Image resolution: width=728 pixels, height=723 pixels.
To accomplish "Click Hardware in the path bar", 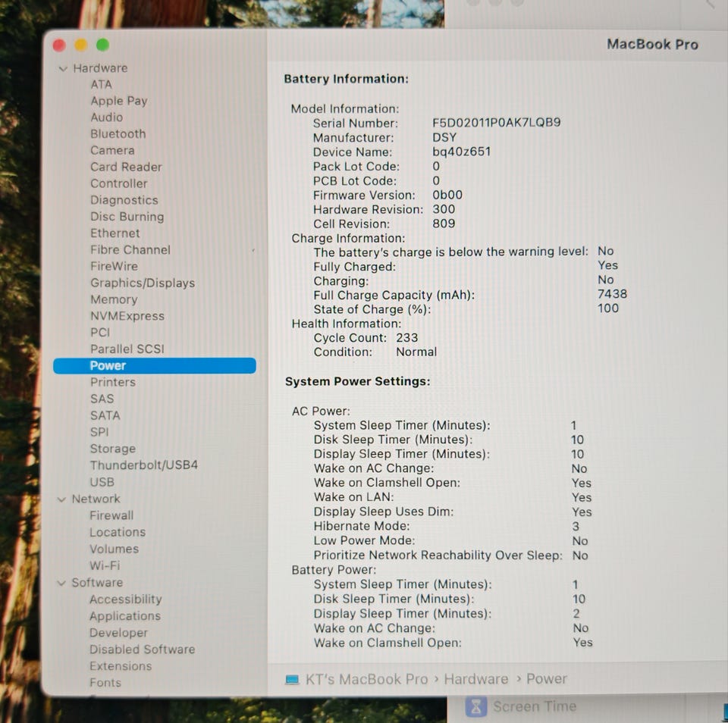I will click(x=476, y=679).
